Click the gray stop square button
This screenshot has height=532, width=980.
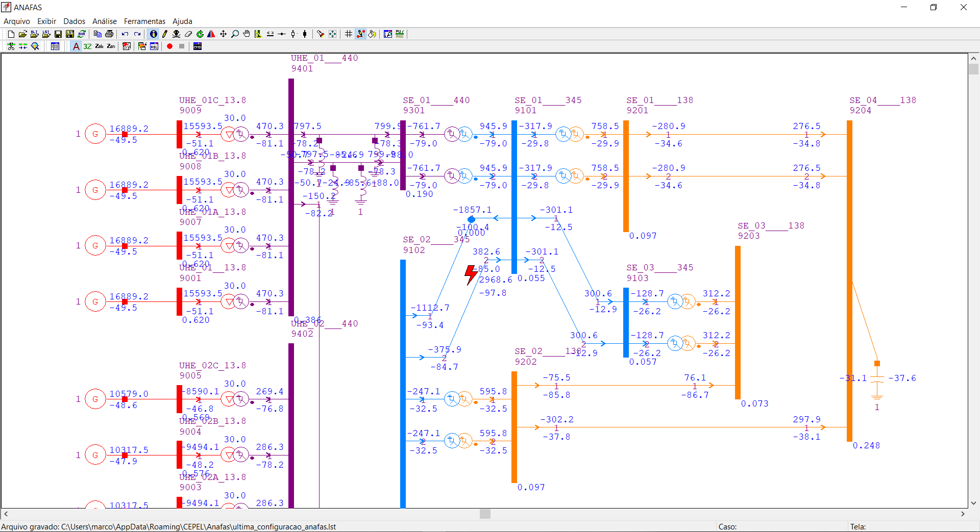click(182, 46)
